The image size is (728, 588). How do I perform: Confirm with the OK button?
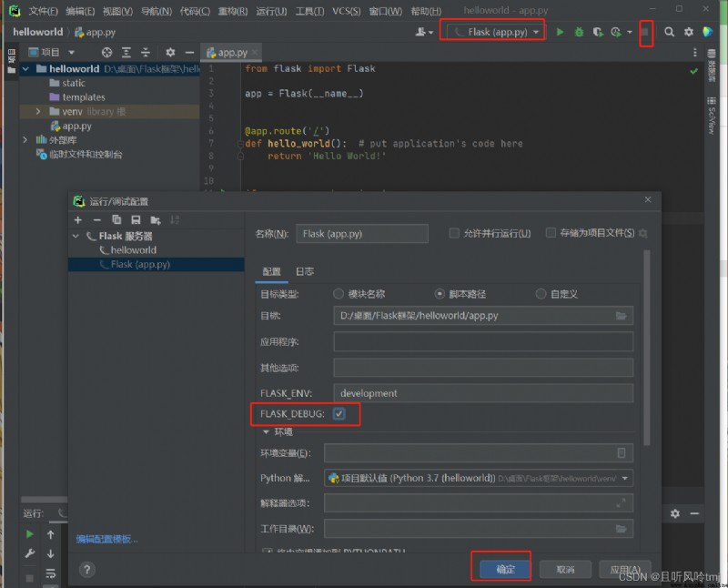click(x=505, y=569)
